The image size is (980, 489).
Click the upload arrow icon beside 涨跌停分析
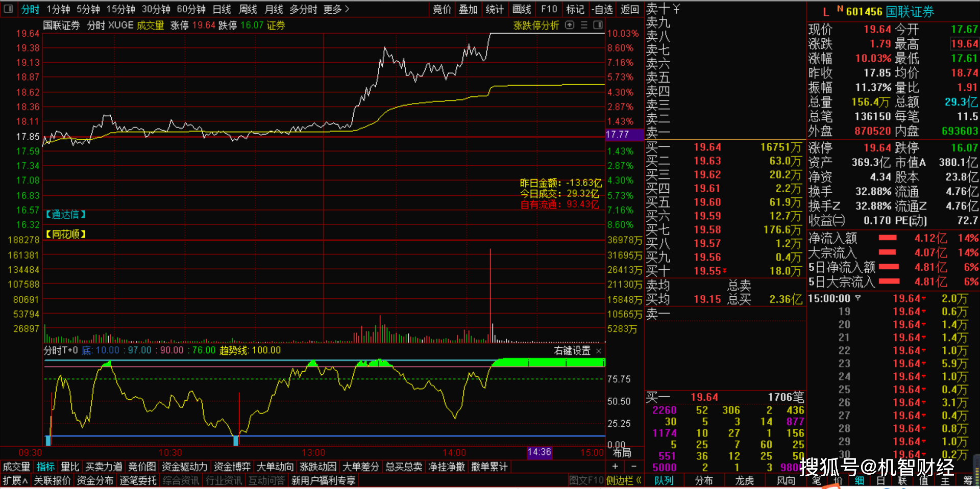[570, 25]
